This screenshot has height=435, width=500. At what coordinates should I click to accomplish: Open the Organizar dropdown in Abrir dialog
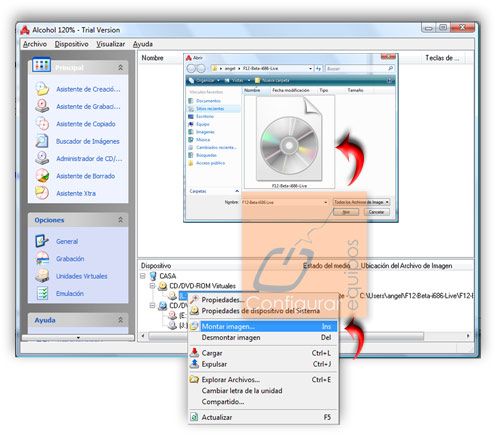point(205,80)
